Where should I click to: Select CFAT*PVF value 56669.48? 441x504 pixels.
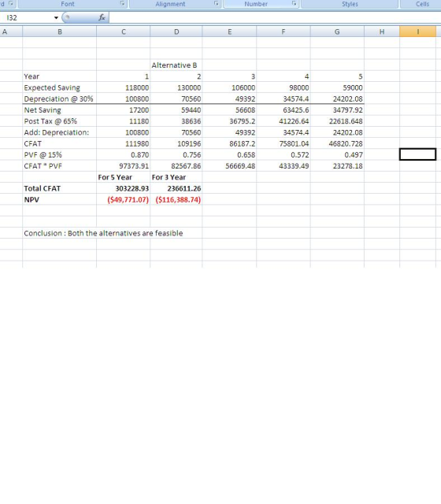click(229, 166)
